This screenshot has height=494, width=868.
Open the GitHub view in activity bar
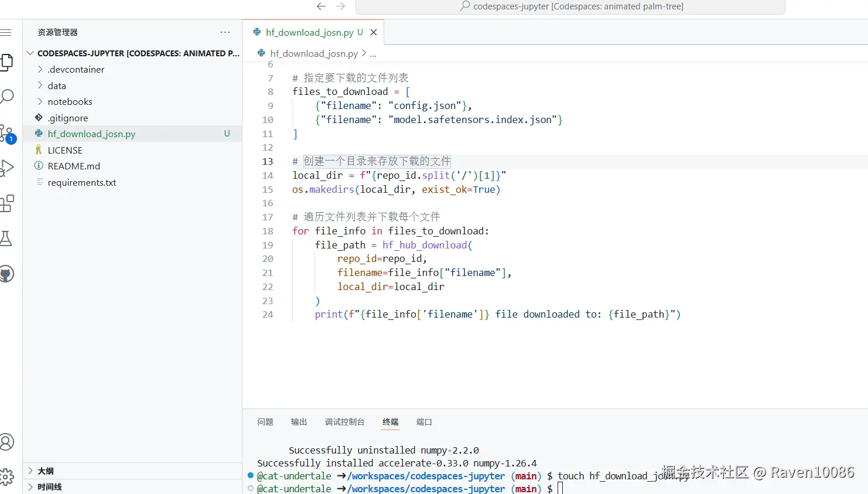click(x=6, y=274)
